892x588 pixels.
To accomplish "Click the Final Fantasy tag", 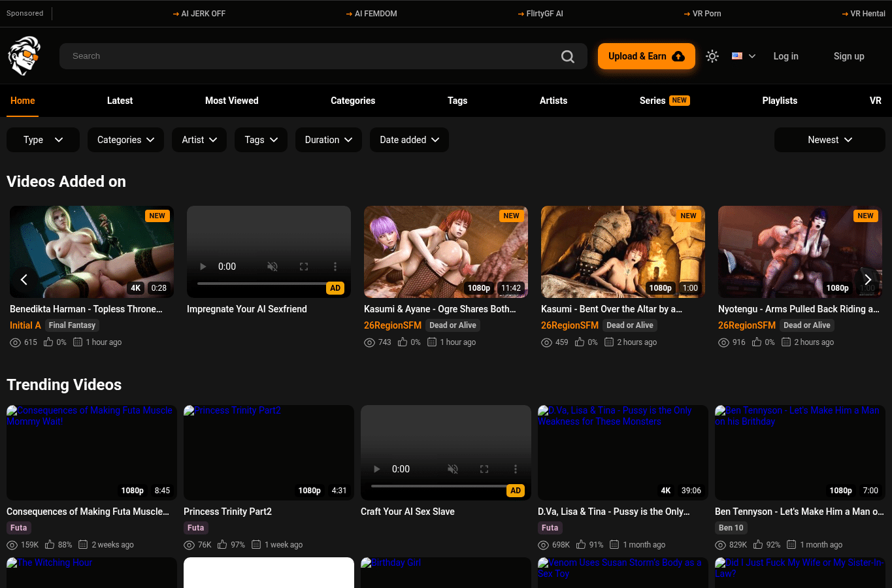I will pyautogui.click(x=72, y=325).
